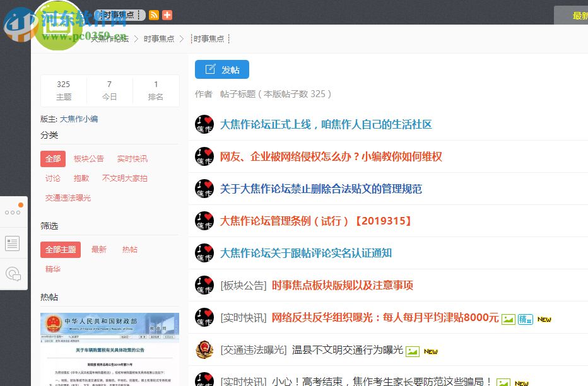Select the 板块公告 category

coord(89,159)
